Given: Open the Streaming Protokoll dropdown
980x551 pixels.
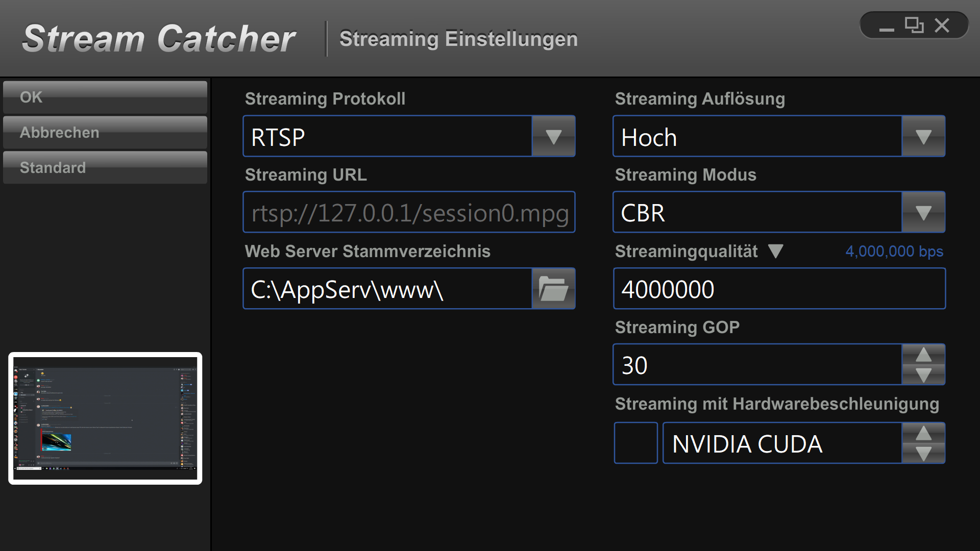Looking at the screenshot, I should [x=553, y=136].
